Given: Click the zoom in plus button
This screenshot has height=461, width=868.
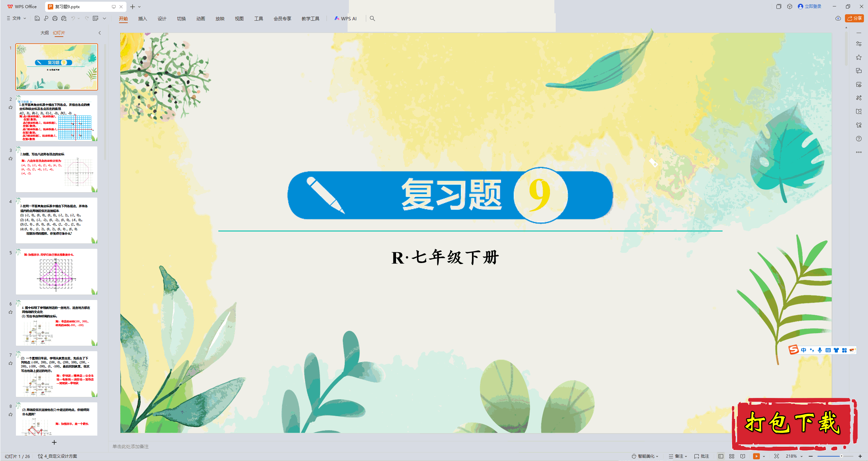Looking at the screenshot, I should (x=860, y=456).
